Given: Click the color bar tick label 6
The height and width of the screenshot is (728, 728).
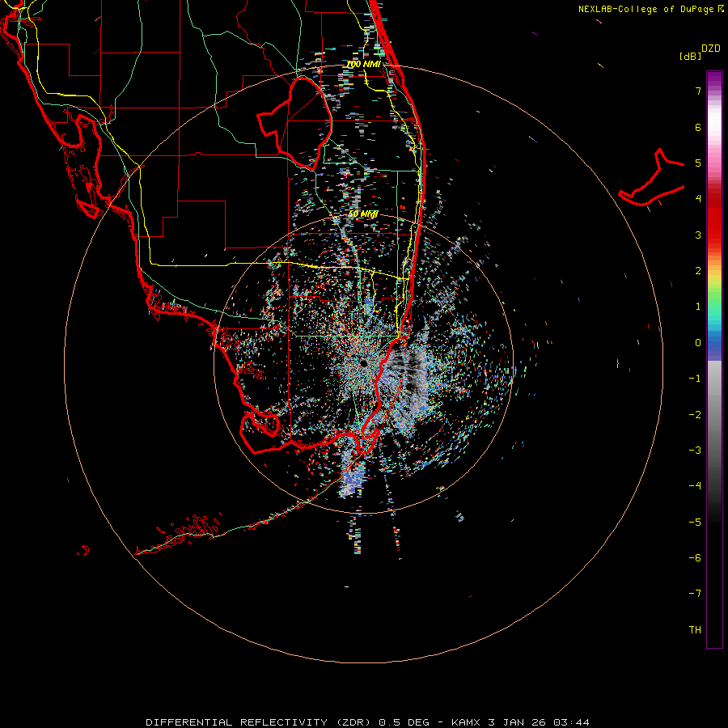Looking at the screenshot, I should 698,127.
